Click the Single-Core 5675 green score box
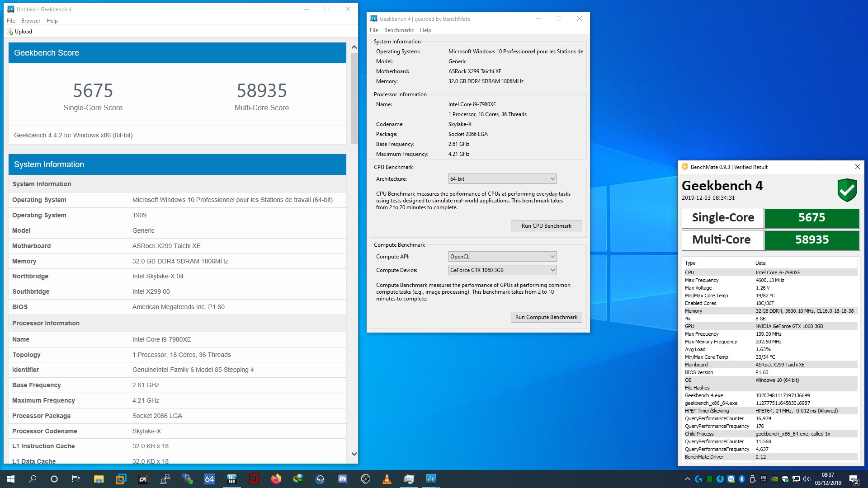Viewport: 868px width, 488px height. (x=812, y=218)
